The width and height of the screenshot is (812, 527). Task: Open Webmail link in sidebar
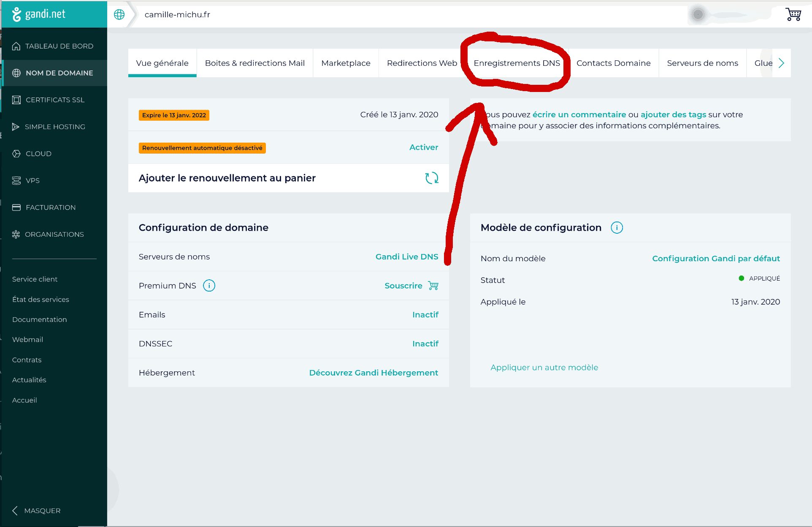(x=27, y=340)
